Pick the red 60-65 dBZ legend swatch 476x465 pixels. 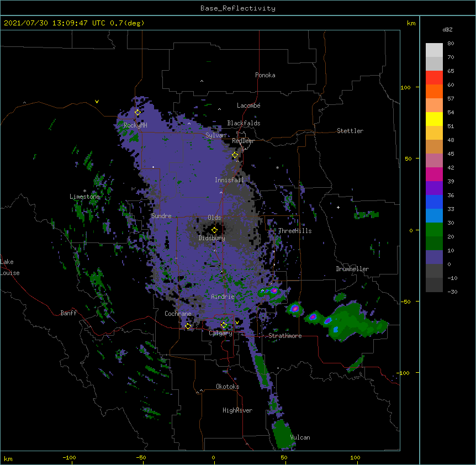pyautogui.click(x=434, y=77)
